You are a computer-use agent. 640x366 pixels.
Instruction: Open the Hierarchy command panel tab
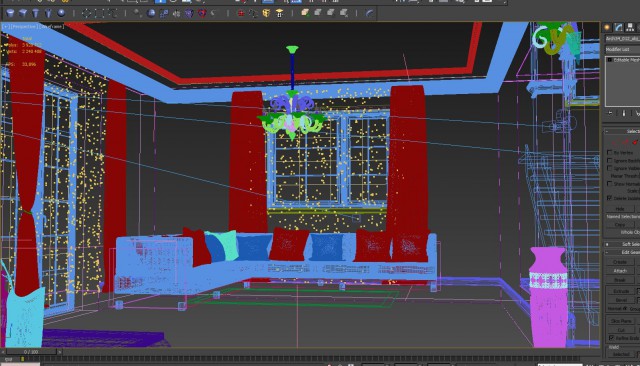pyautogui.click(x=630, y=27)
